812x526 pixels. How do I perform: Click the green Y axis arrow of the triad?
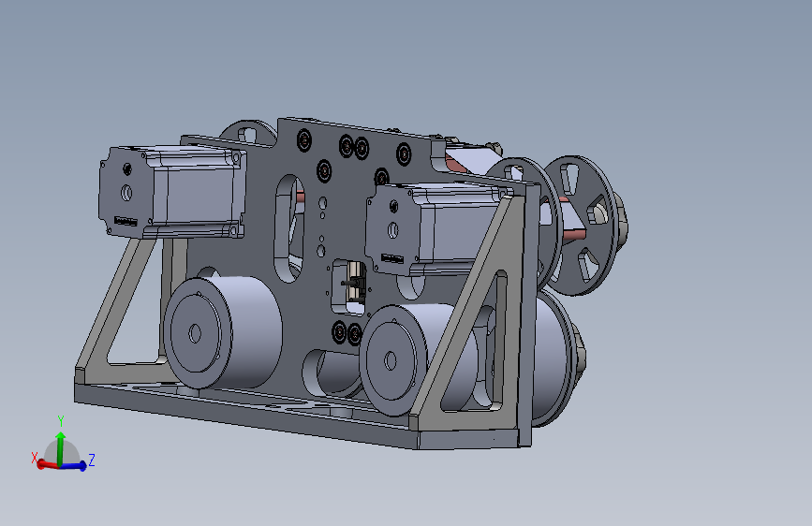61,448
